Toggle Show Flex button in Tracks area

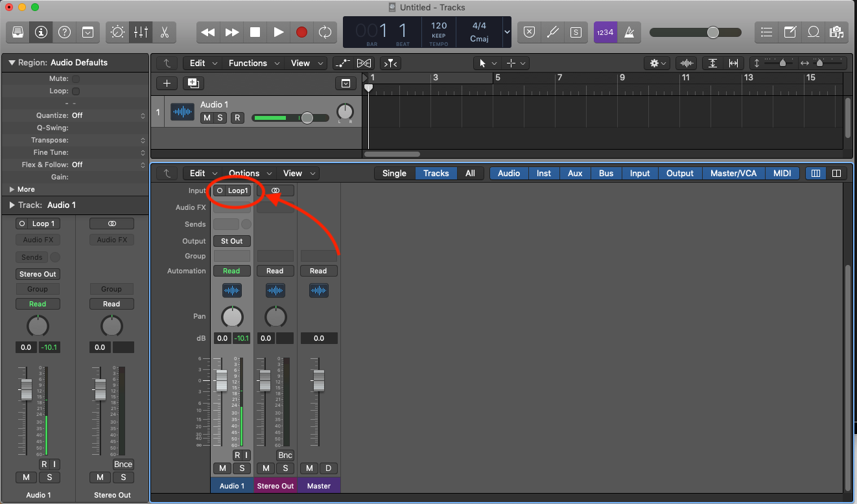[x=364, y=63]
